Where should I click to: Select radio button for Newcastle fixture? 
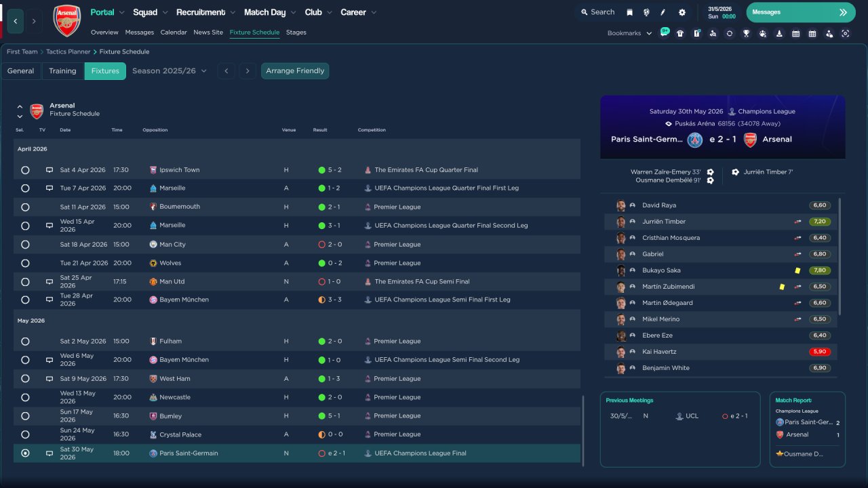[25, 397]
